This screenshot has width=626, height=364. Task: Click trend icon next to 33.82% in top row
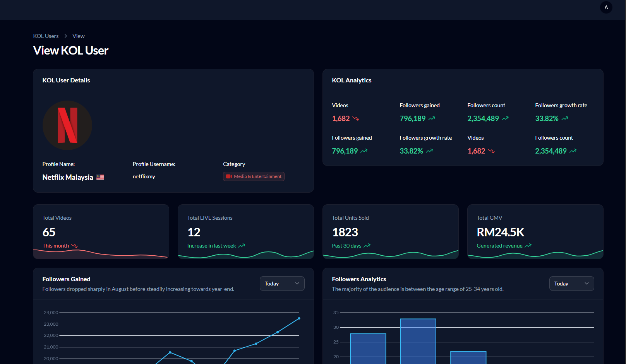coord(565,119)
